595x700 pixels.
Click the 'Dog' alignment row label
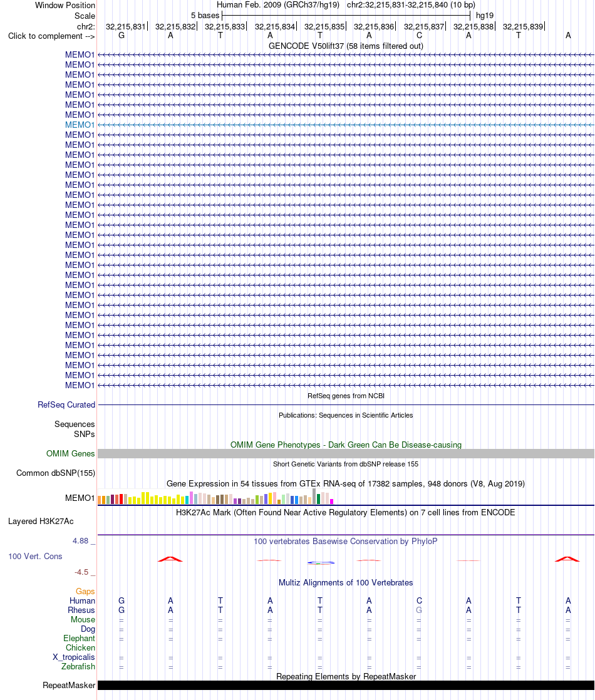88,629
